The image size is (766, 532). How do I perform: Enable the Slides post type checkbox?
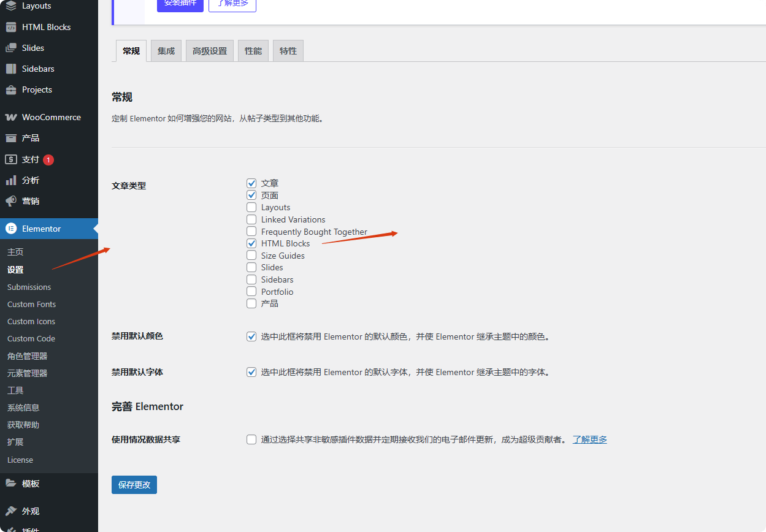(x=251, y=267)
